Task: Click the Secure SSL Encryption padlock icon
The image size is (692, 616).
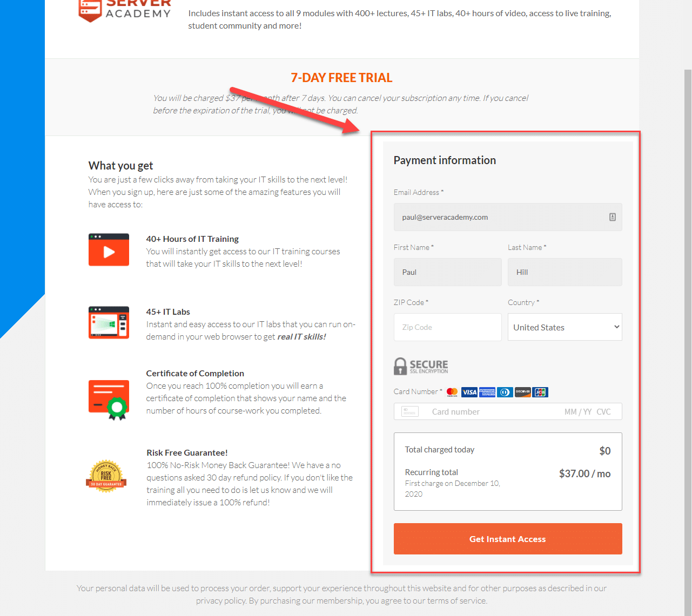Action: click(x=400, y=366)
